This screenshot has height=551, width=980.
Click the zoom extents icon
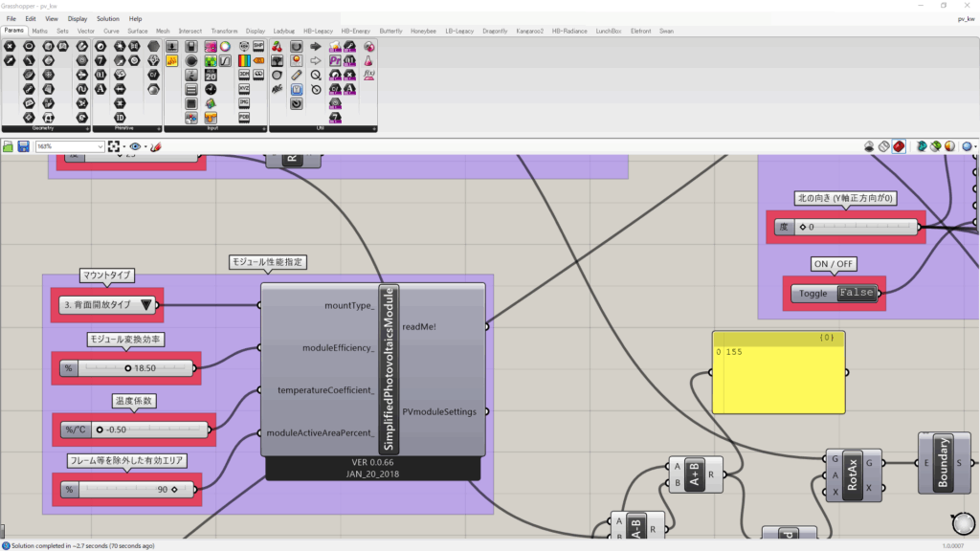pyautogui.click(x=115, y=146)
